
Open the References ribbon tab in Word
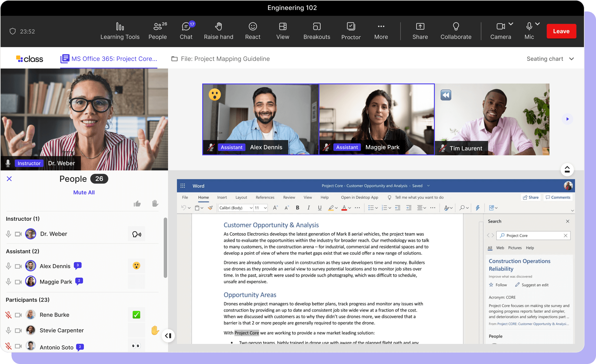click(x=265, y=197)
